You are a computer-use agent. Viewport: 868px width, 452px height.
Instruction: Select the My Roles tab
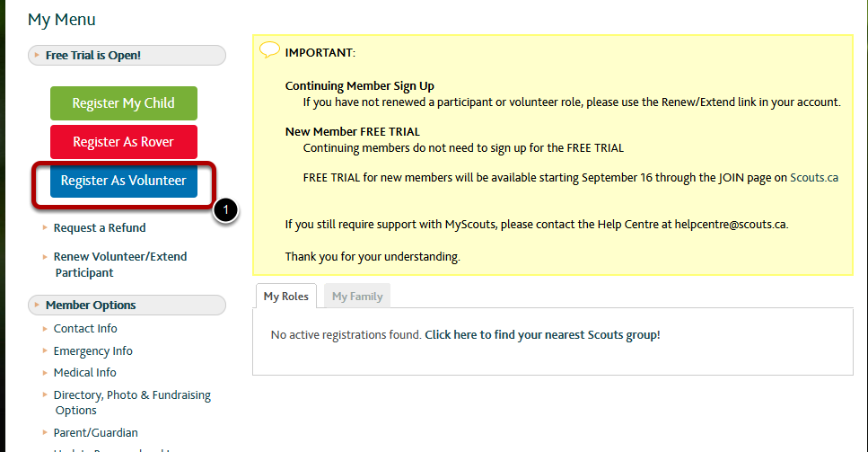click(x=286, y=297)
